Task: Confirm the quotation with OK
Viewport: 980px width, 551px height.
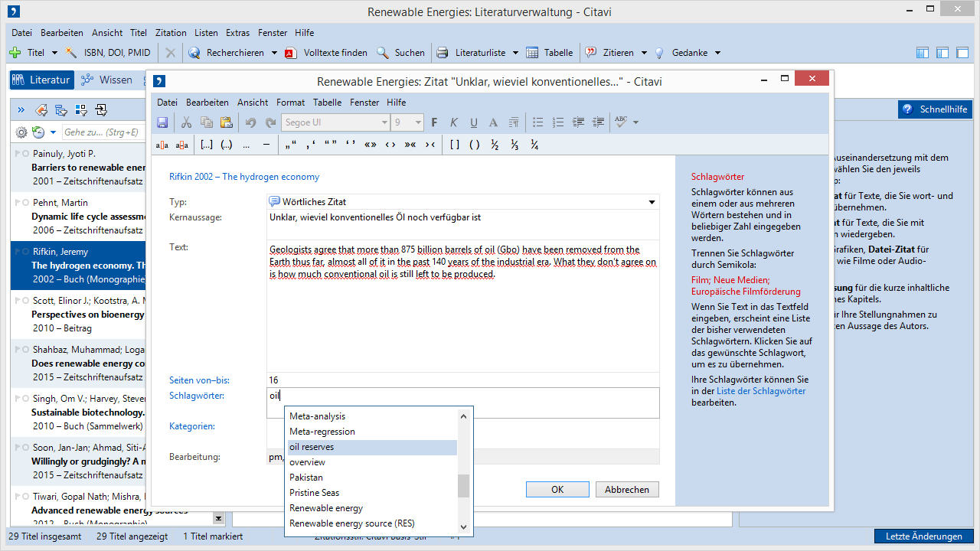Action: [557, 490]
